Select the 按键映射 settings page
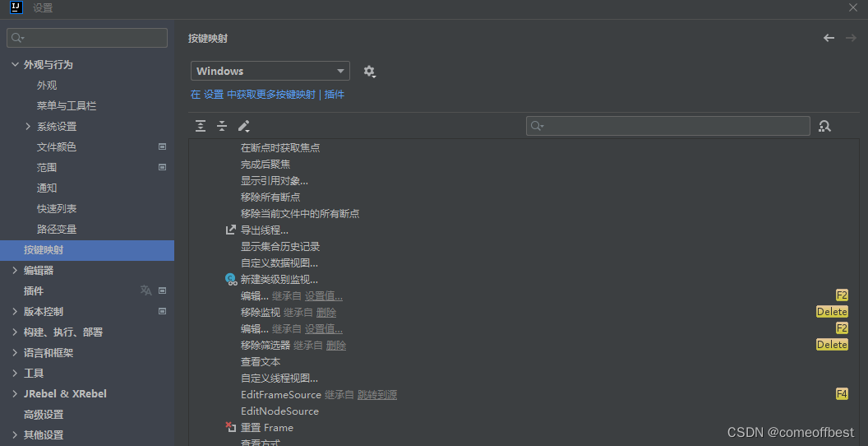Viewport: 868px width, 446px height. 87,250
